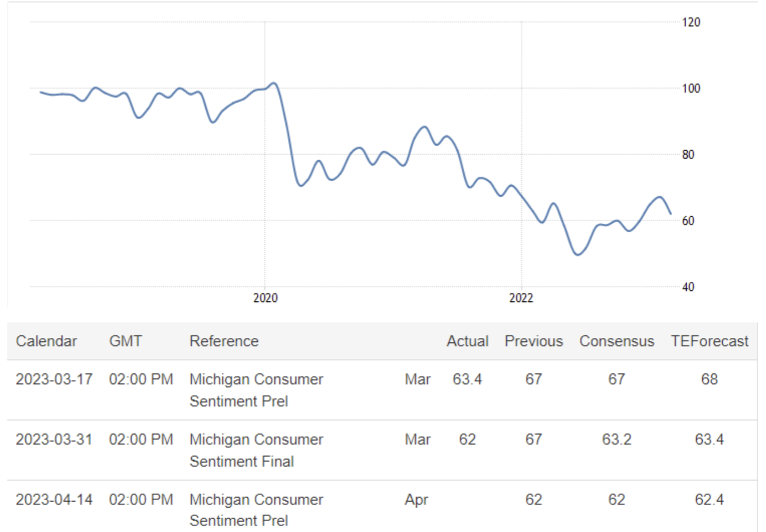The width and height of the screenshot is (766, 532).
Task: Click the 62.4 TEForecast value
Action: coord(709,499)
